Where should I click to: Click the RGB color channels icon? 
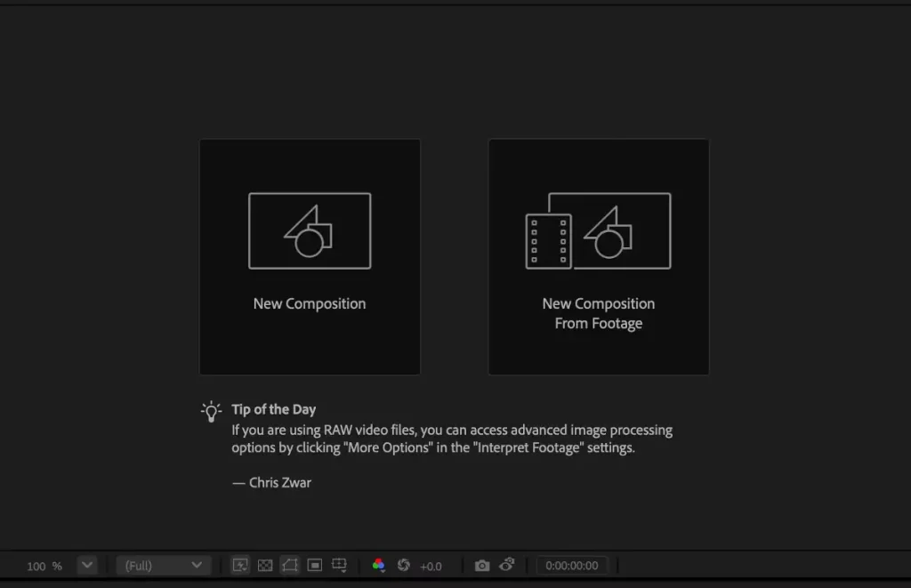[378, 566]
